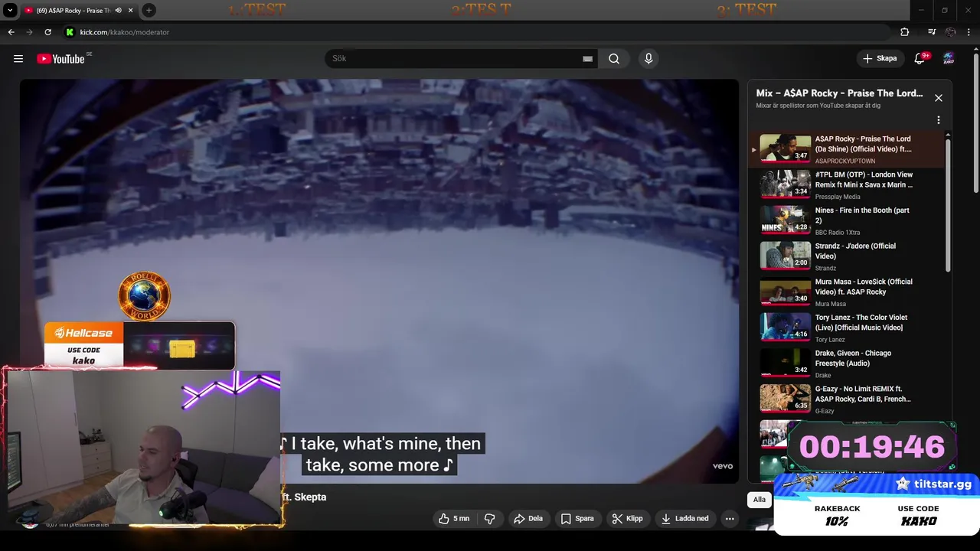Open the browser media control icon
Screen dimensions: 980x551
click(x=932, y=32)
